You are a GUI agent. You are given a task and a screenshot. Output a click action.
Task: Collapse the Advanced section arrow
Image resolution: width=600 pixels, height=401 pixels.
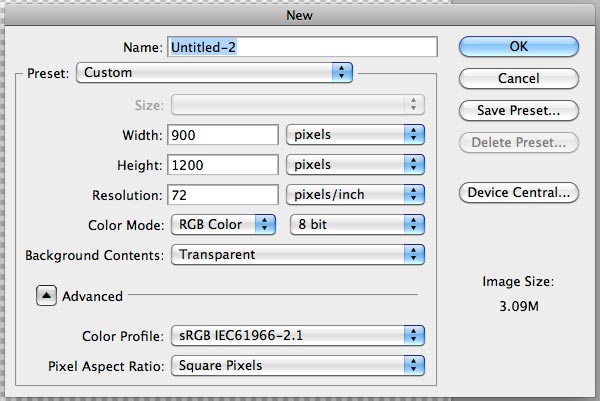46,295
